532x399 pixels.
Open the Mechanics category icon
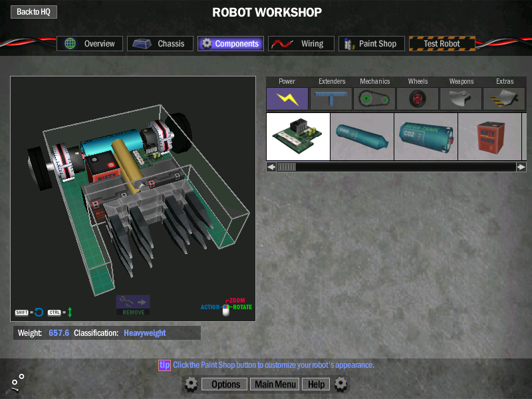374,99
